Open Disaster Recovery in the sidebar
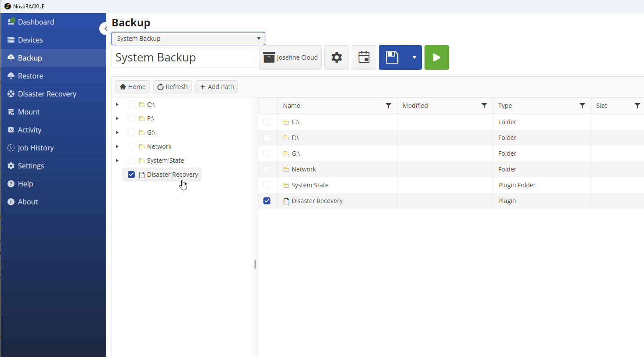 (53, 94)
